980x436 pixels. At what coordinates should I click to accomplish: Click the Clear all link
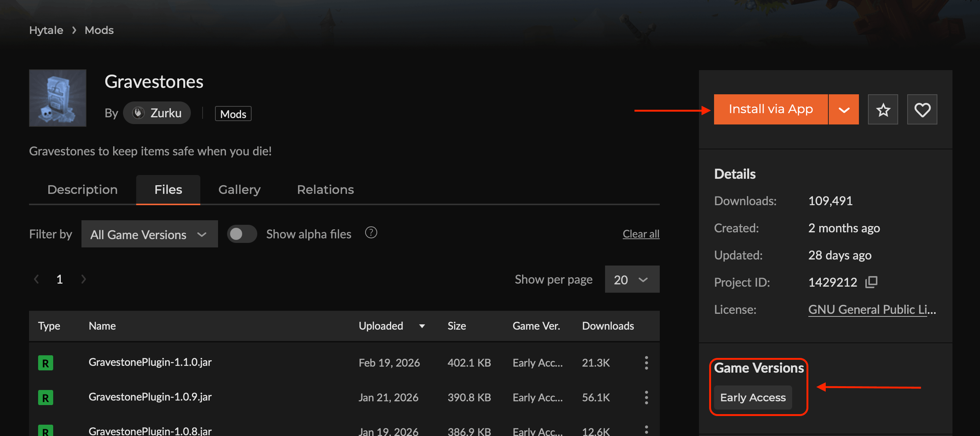click(641, 234)
